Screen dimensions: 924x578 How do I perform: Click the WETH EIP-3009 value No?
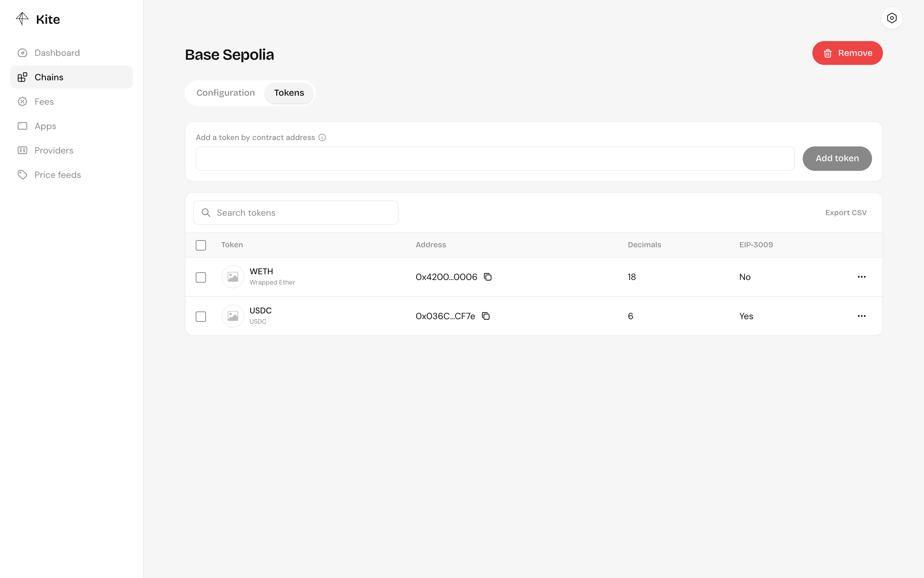[x=745, y=277]
